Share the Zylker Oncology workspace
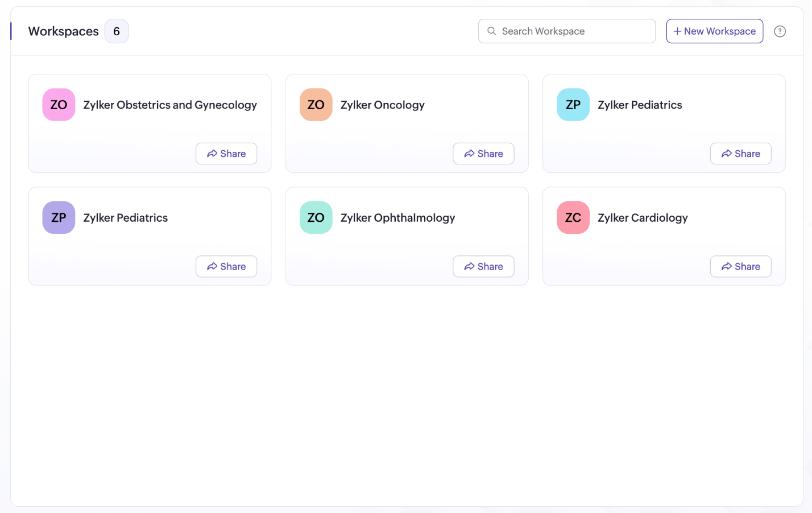The image size is (812, 513). tap(483, 154)
